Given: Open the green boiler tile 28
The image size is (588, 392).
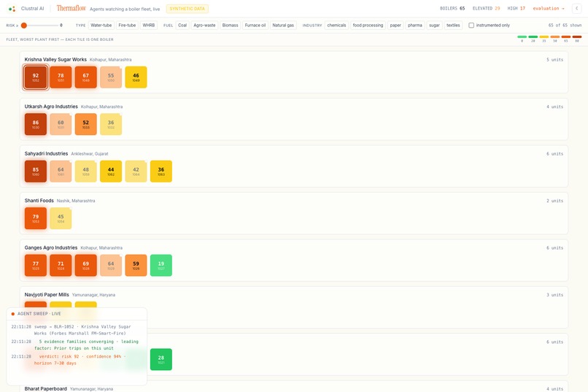Looking at the screenshot, I should (161, 359).
